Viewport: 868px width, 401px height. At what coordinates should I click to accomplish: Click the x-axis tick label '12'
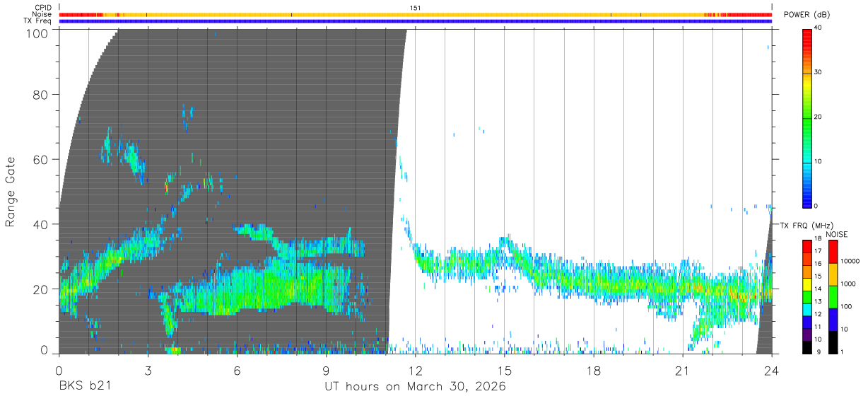click(x=415, y=371)
